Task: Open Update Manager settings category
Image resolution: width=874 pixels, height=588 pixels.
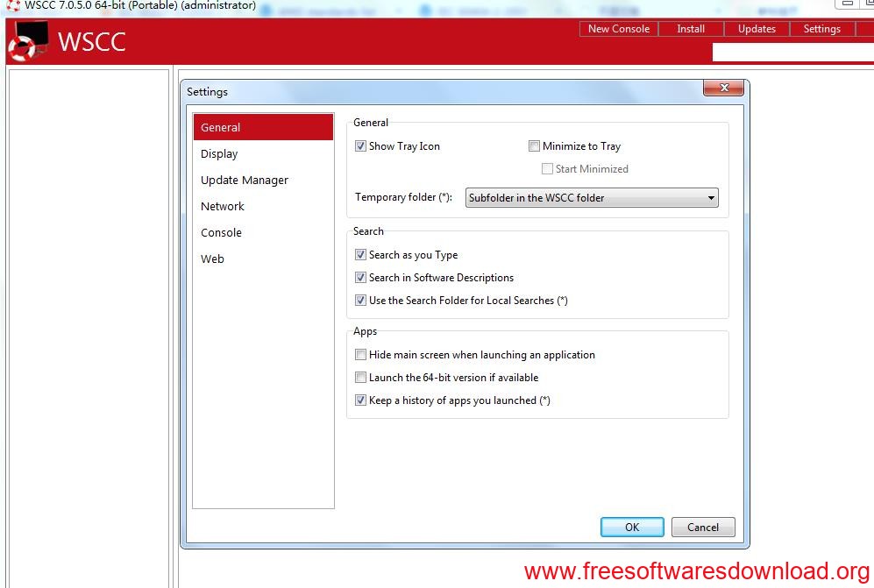Action: point(263,180)
